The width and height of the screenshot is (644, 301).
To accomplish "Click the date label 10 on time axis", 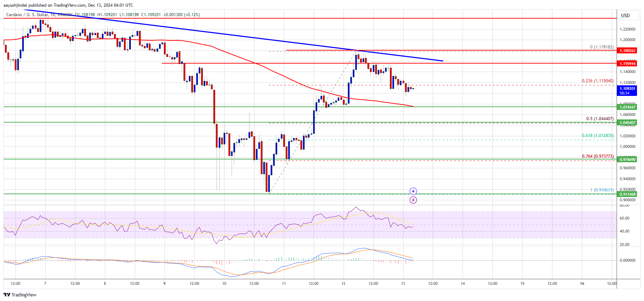I will [x=224, y=283].
